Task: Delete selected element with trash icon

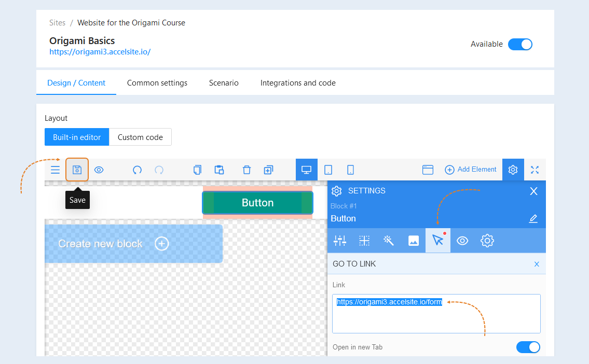Action: pyautogui.click(x=246, y=170)
